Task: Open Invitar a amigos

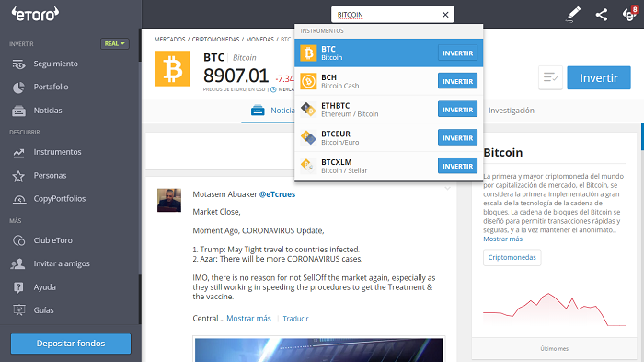Action: tap(62, 263)
